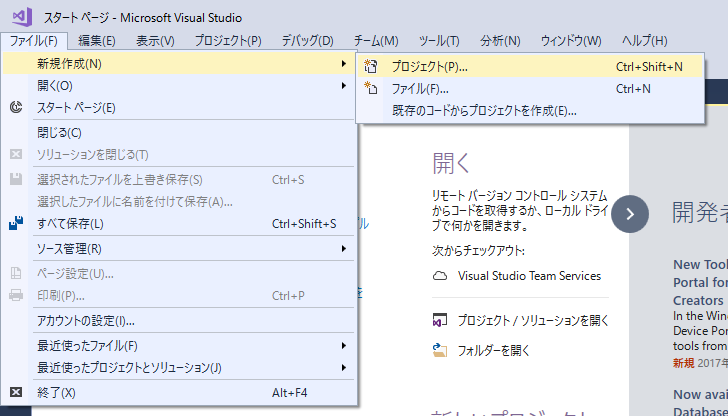
Task: Open the チーム(M) menu
Action: pos(376,41)
